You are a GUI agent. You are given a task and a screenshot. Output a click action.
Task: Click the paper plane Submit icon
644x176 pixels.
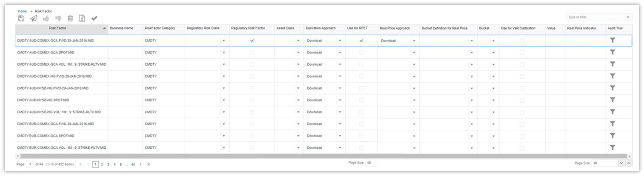pos(33,18)
